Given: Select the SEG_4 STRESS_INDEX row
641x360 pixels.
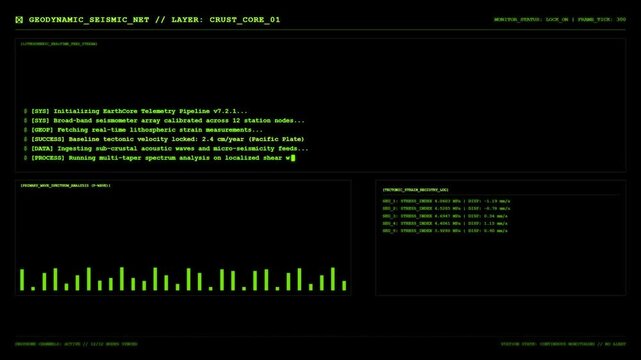Looking at the screenshot, I should click(x=445, y=224).
